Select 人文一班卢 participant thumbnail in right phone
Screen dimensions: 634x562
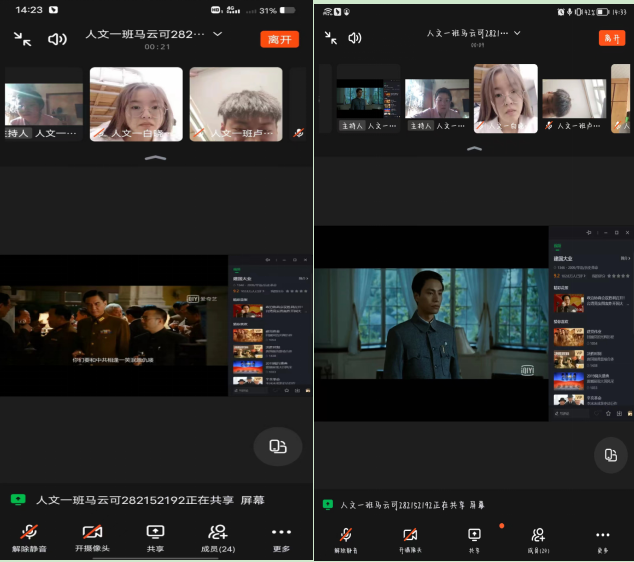[x=574, y=98]
